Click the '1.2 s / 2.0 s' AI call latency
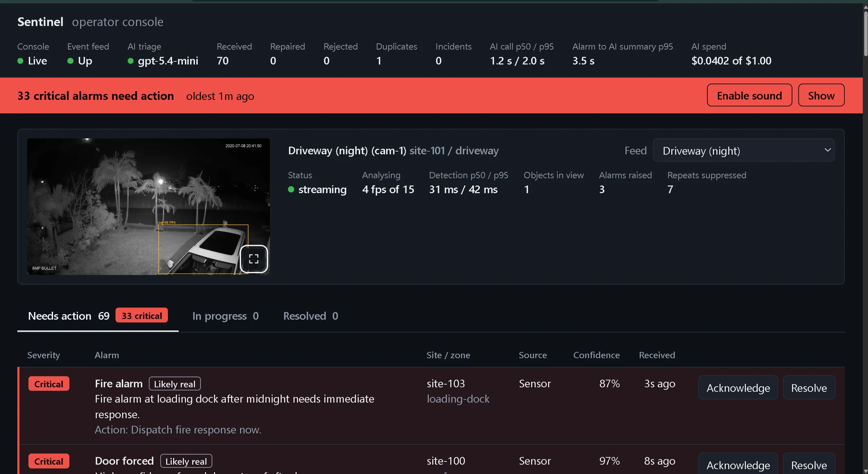The image size is (868, 474). tap(517, 61)
